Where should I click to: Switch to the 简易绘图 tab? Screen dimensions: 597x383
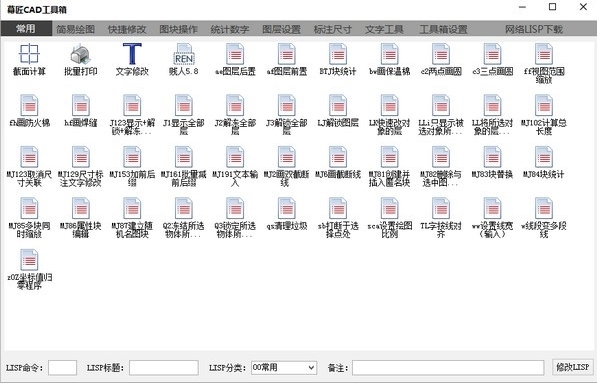75,29
